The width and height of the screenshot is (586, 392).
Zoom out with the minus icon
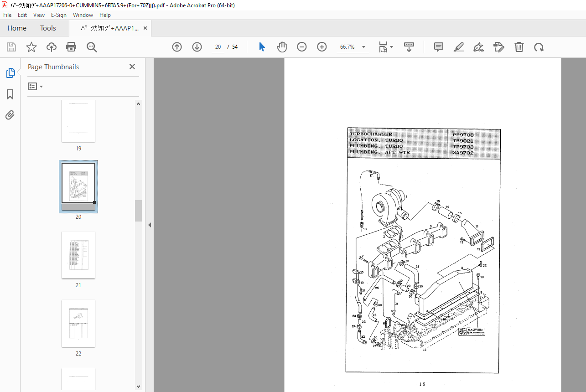point(302,47)
